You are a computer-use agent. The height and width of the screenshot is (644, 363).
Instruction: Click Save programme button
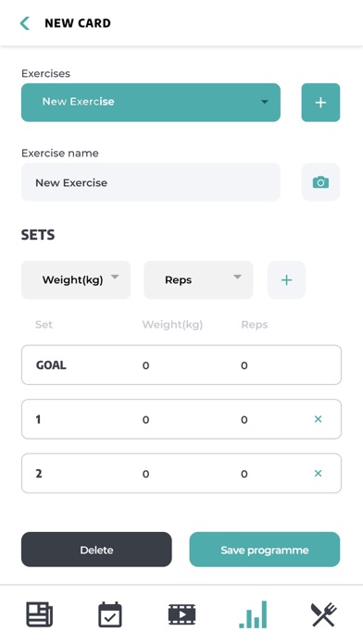pyautogui.click(x=265, y=550)
